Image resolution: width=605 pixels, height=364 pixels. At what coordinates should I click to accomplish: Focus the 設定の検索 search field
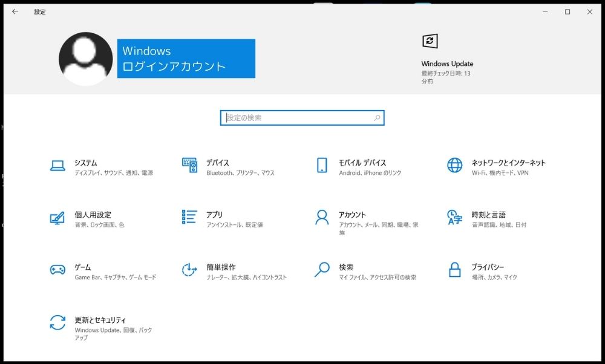click(302, 118)
